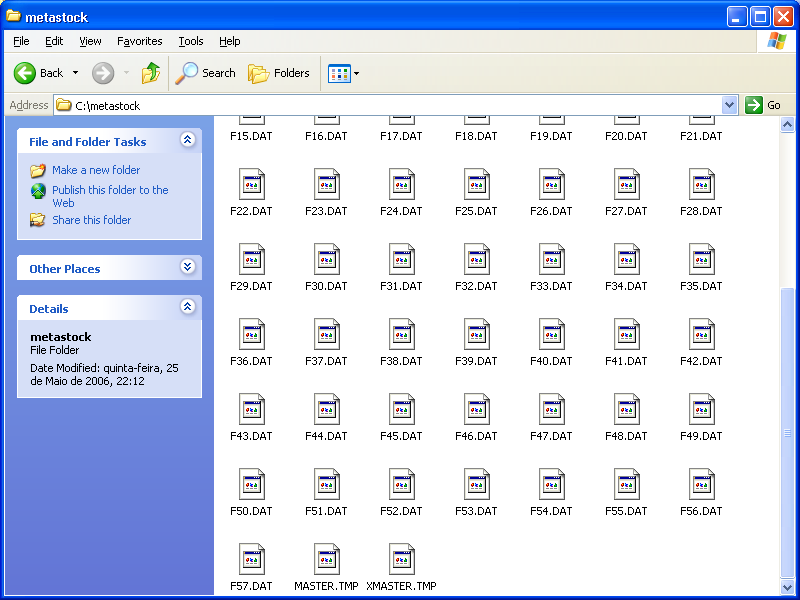Expand the address bar dropdown list
This screenshot has height=600, width=800.
(x=729, y=105)
